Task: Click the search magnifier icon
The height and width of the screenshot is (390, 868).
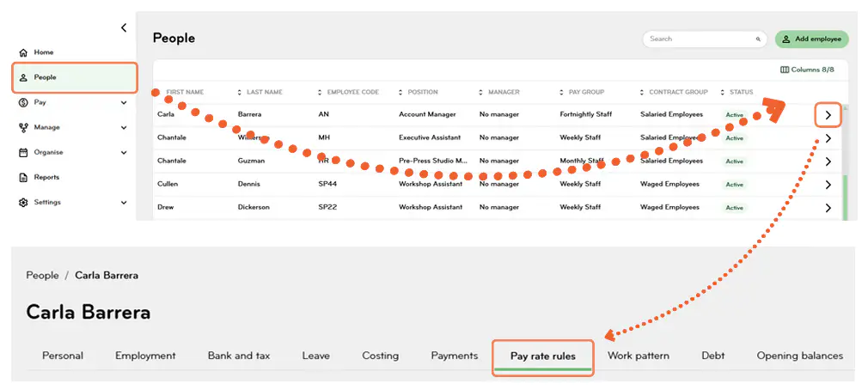Action: [758, 40]
